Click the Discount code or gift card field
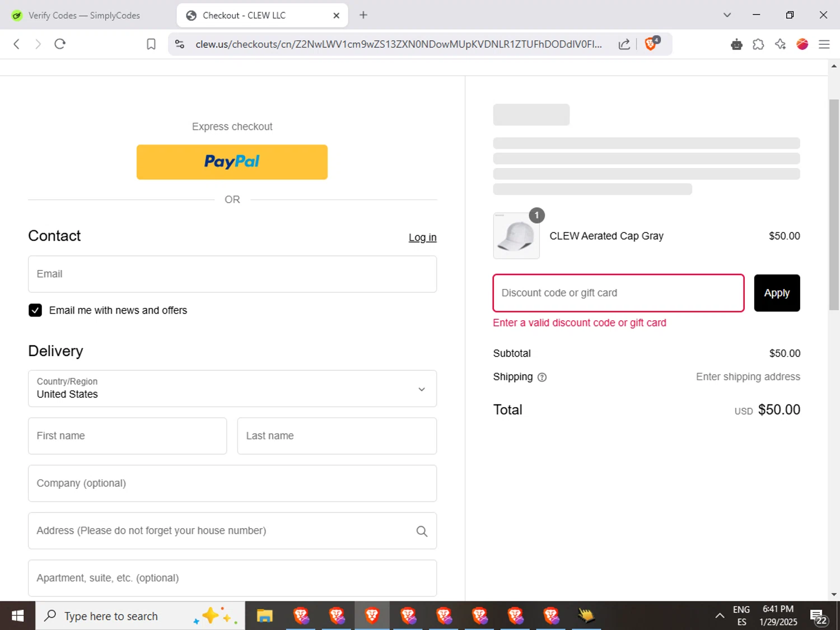 click(618, 293)
